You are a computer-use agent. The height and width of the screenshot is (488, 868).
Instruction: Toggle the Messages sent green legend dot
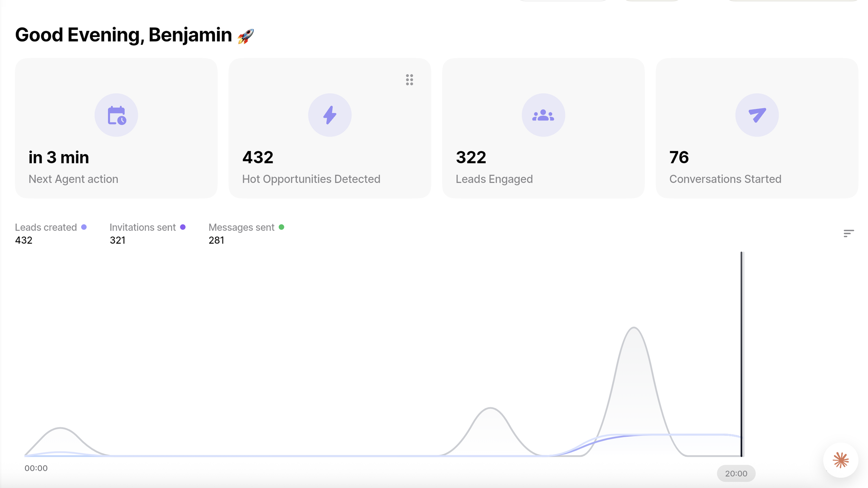point(281,227)
